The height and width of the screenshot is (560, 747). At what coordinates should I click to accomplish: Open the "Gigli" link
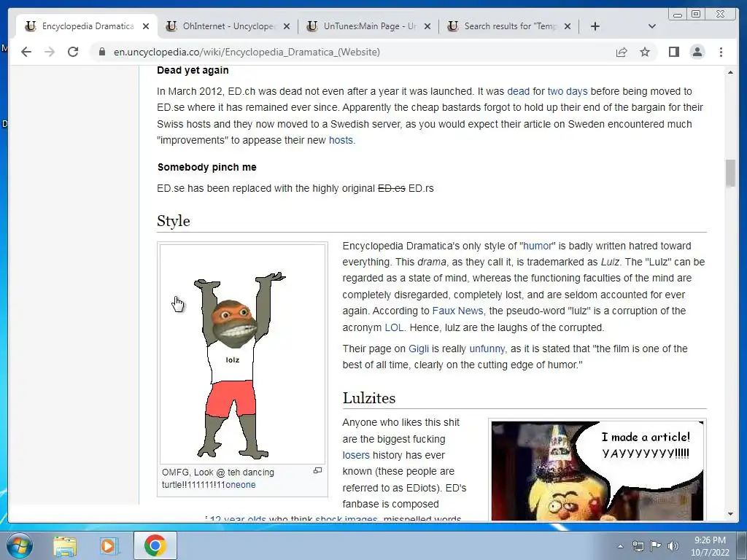(x=419, y=349)
